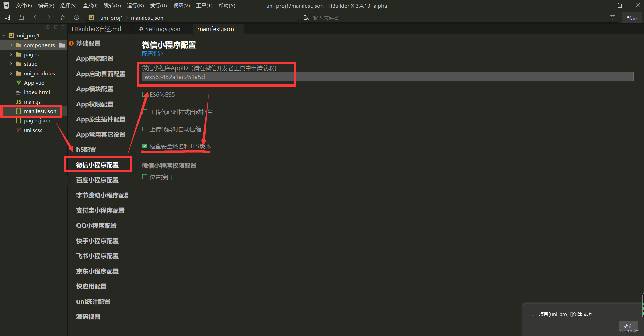
Task: Click uni_proj1 in the breadcrumb path
Action: 112,18
